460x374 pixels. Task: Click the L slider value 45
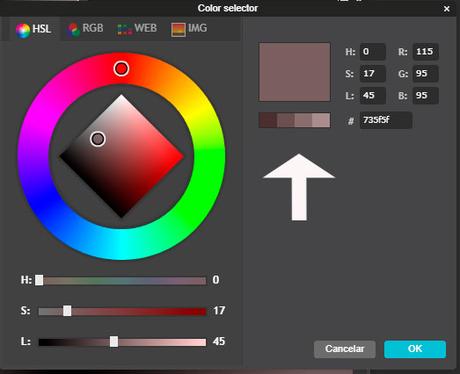click(219, 342)
